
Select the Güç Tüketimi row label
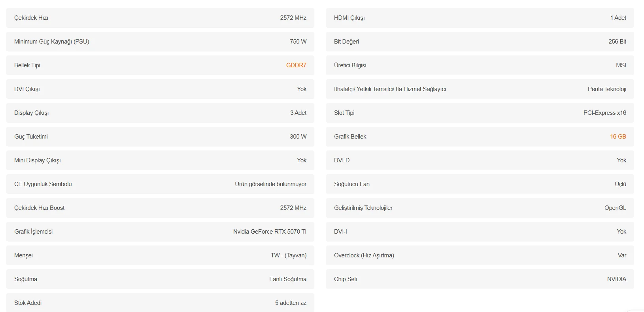[31, 137]
